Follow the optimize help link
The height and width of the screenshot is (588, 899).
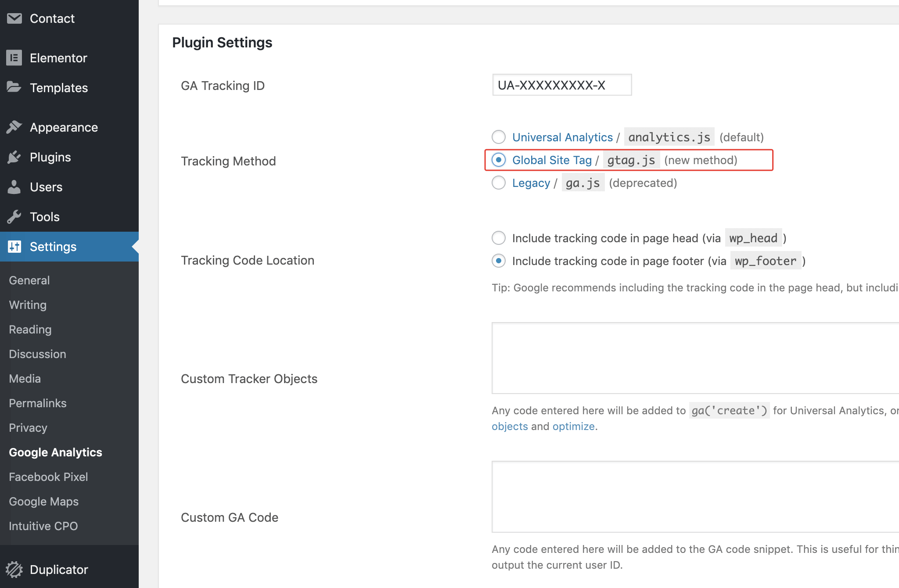click(573, 427)
